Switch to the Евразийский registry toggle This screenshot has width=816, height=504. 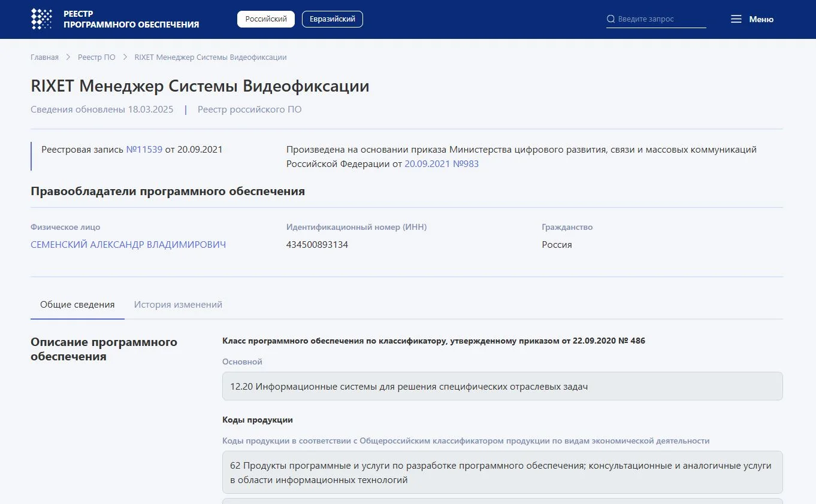(x=332, y=19)
